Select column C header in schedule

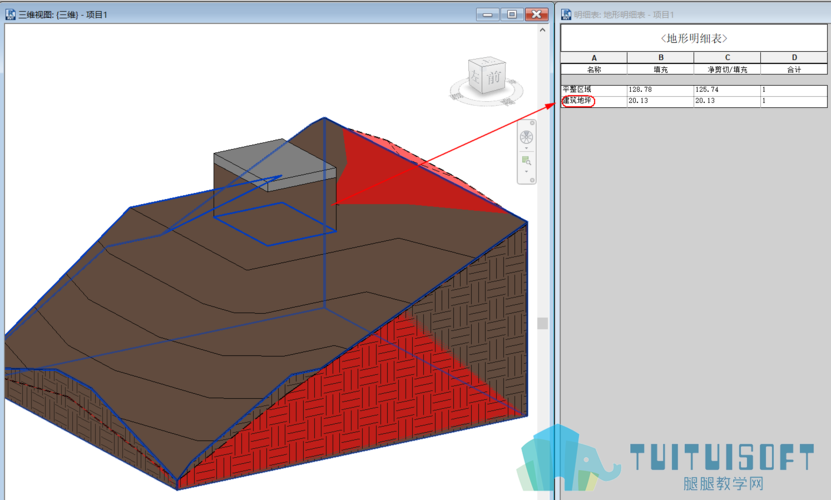click(x=726, y=57)
